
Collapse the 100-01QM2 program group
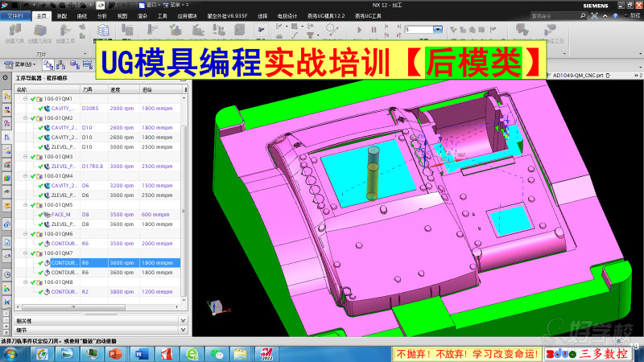point(25,118)
